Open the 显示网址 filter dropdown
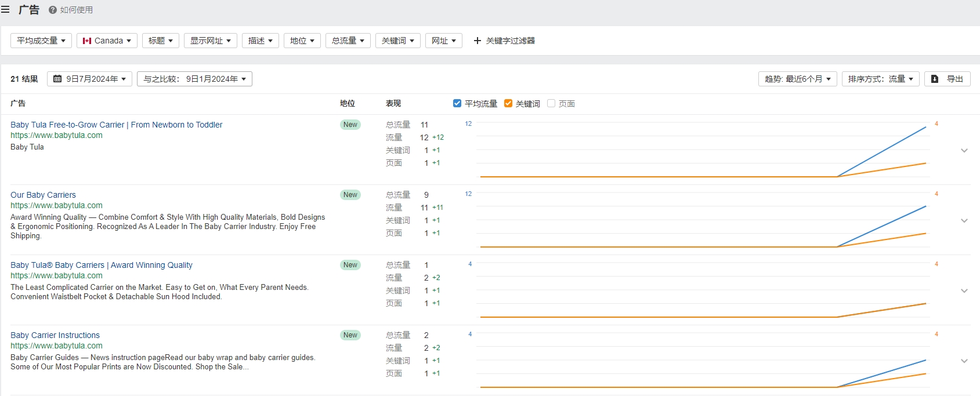The height and width of the screenshot is (396, 980). [211, 41]
